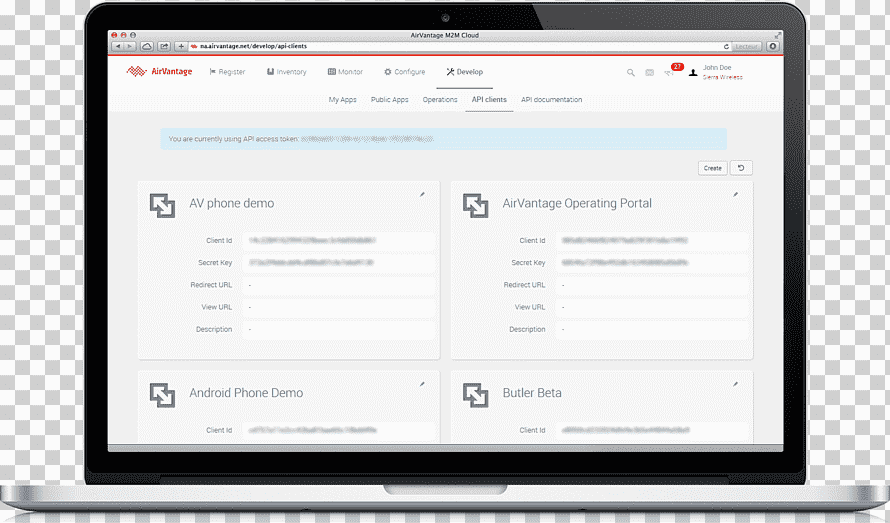Open the John Doe user profile
Viewport: 890px width, 523px height.
tap(717, 67)
